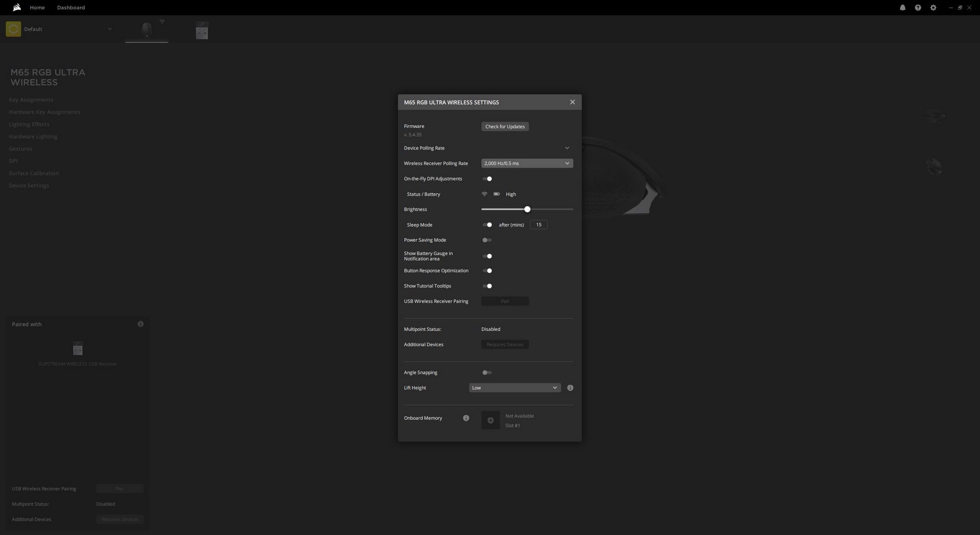Toggle Show Battery Gauge in Notification area
The width and height of the screenshot is (980, 535).
(x=487, y=256)
